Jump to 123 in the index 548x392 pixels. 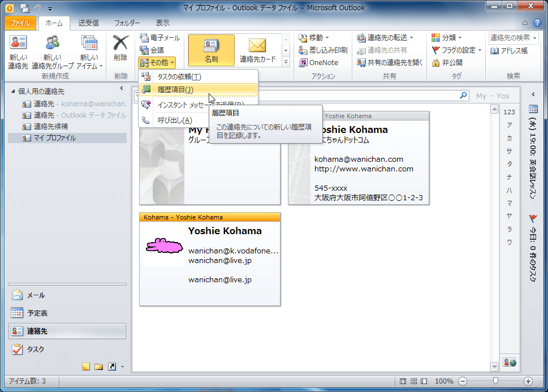[509, 112]
